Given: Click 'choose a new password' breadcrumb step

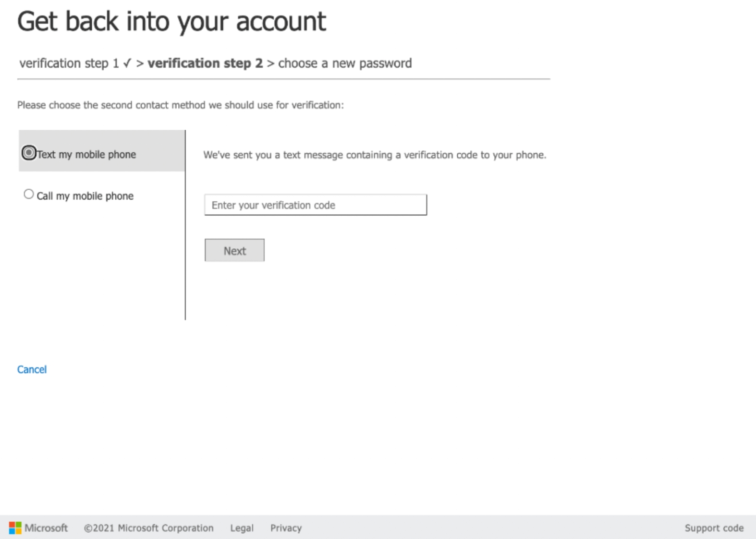Looking at the screenshot, I should pos(345,63).
